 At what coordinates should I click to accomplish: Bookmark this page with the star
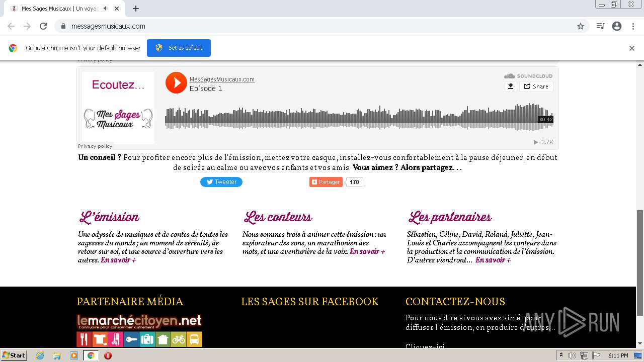click(x=581, y=26)
